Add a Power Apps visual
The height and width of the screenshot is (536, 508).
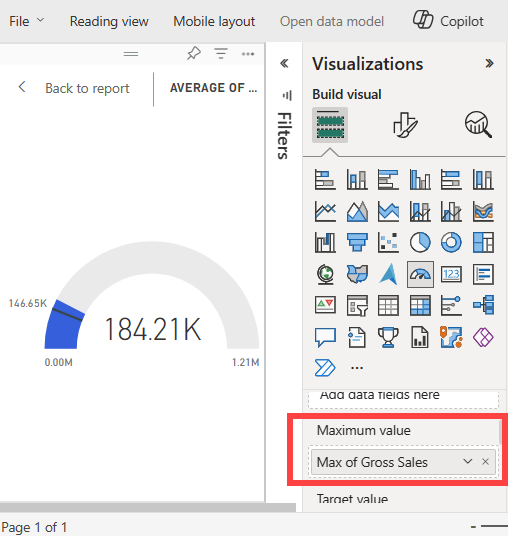(x=483, y=337)
